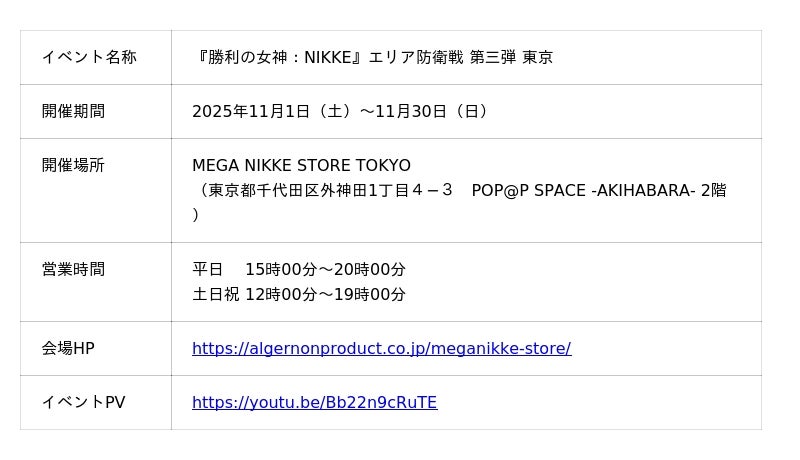This screenshot has width=800, height=460.
Task: Click the 開催期間 label cell
Action: tap(73, 111)
